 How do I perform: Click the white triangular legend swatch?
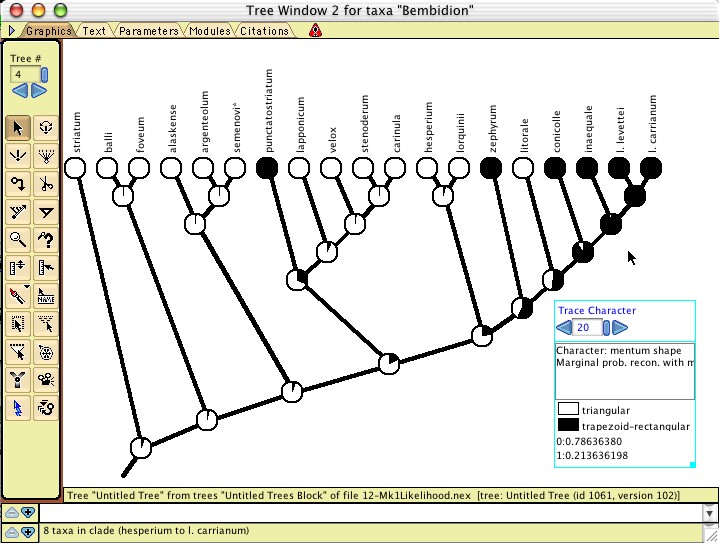568,409
